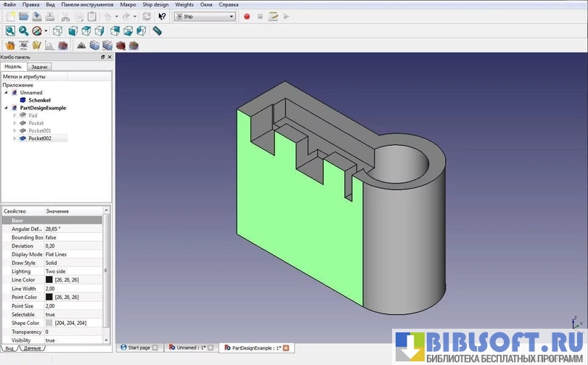Collapse the PartDesignExample document tree

[6, 107]
